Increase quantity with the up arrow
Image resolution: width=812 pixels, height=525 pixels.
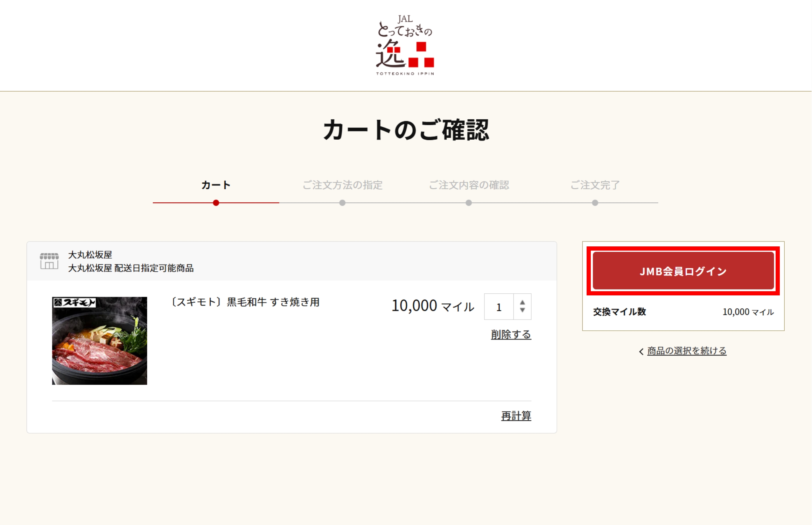pos(522,302)
